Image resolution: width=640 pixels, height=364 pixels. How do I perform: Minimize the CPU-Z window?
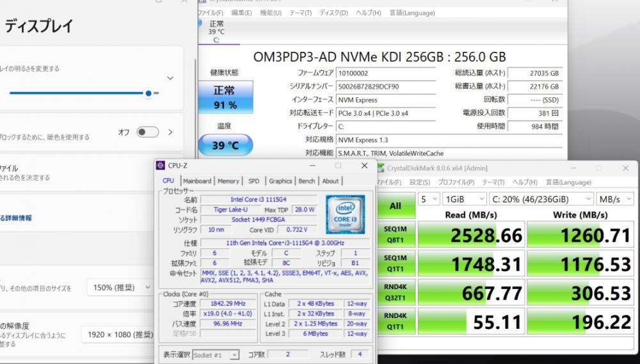pos(312,165)
